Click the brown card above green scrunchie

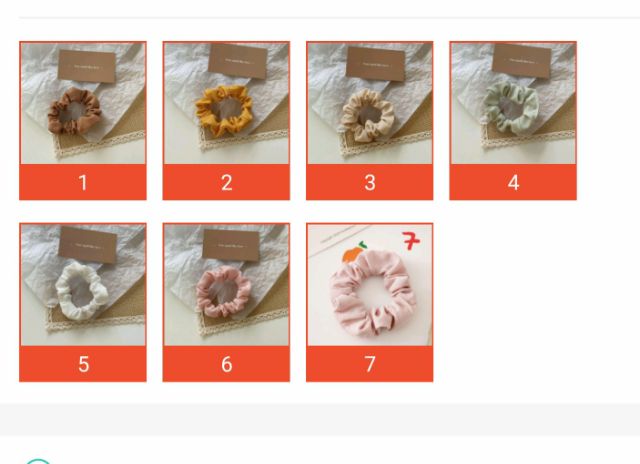click(x=522, y=61)
